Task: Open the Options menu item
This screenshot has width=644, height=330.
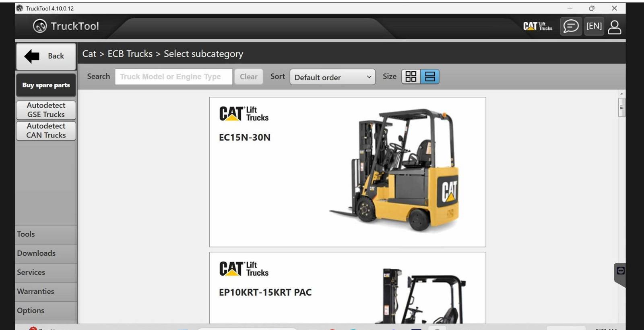Action: point(46,311)
